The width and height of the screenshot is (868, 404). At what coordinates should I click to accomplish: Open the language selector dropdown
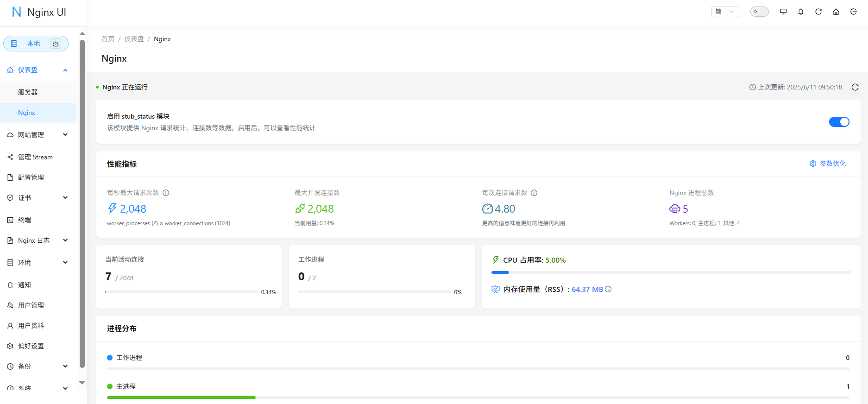click(725, 12)
